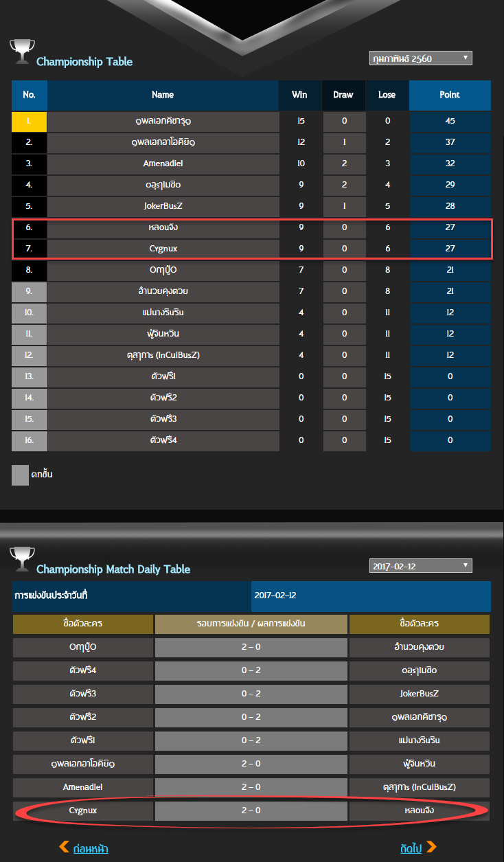
Task: Click Amenadiel in the championship table
Action: coord(163,164)
